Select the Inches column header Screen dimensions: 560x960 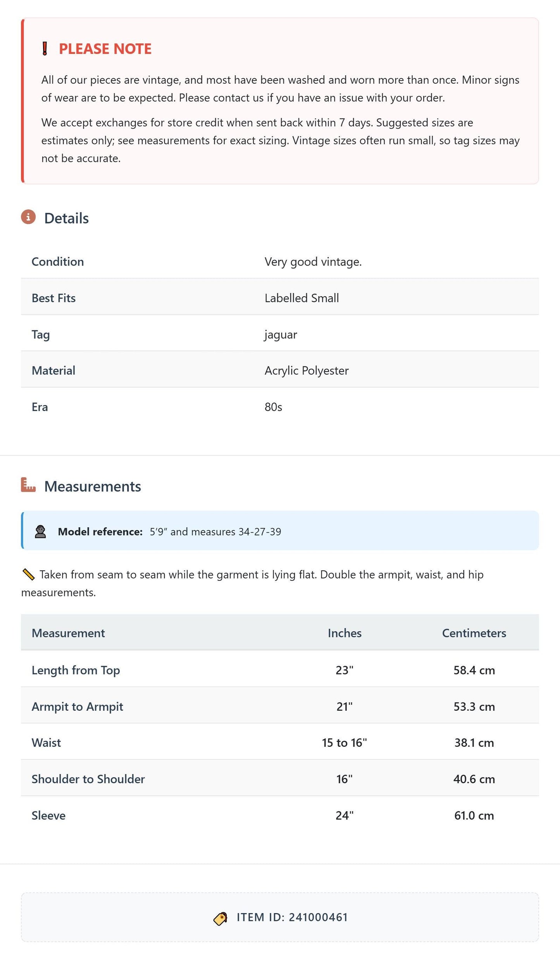pyautogui.click(x=345, y=633)
